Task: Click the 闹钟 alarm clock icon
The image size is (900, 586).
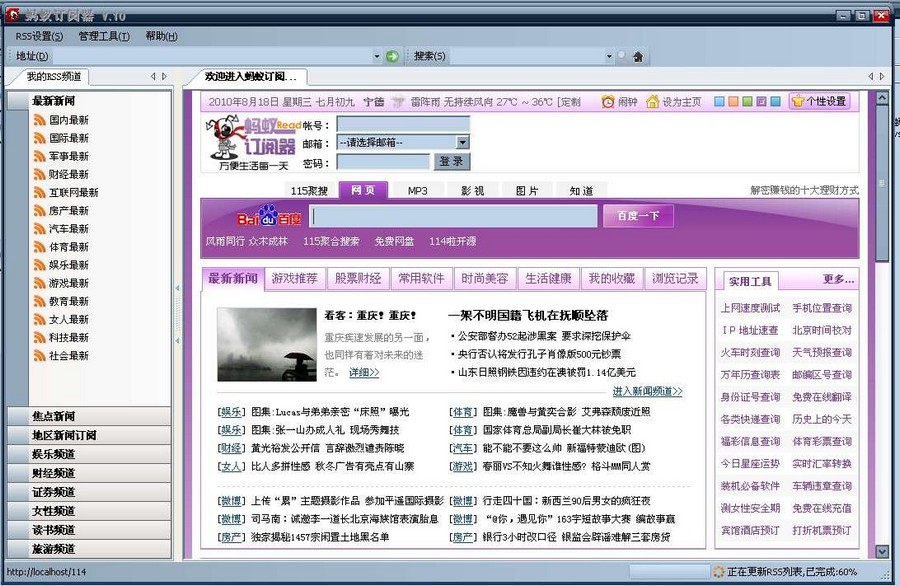Action: point(608,102)
